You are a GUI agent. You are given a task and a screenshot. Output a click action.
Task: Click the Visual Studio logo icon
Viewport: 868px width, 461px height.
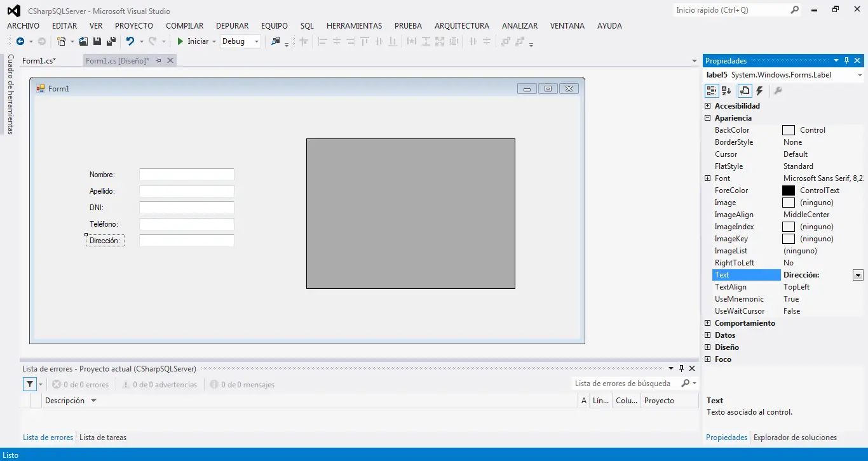coord(13,11)
